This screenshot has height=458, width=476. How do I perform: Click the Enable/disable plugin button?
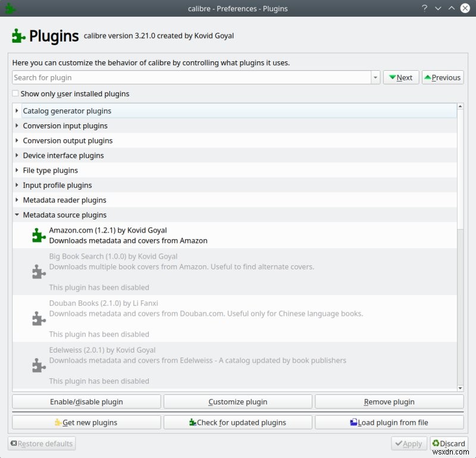86,402
